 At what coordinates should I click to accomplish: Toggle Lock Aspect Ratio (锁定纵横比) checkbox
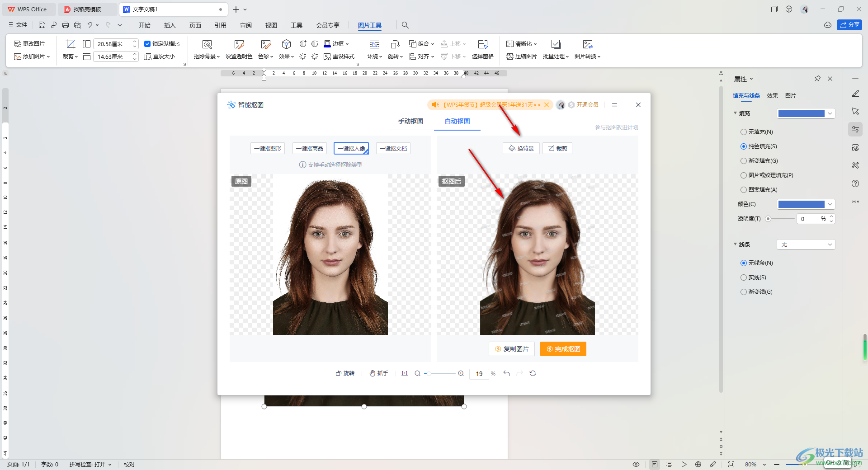pyautogui.click(x=147, y=44)
